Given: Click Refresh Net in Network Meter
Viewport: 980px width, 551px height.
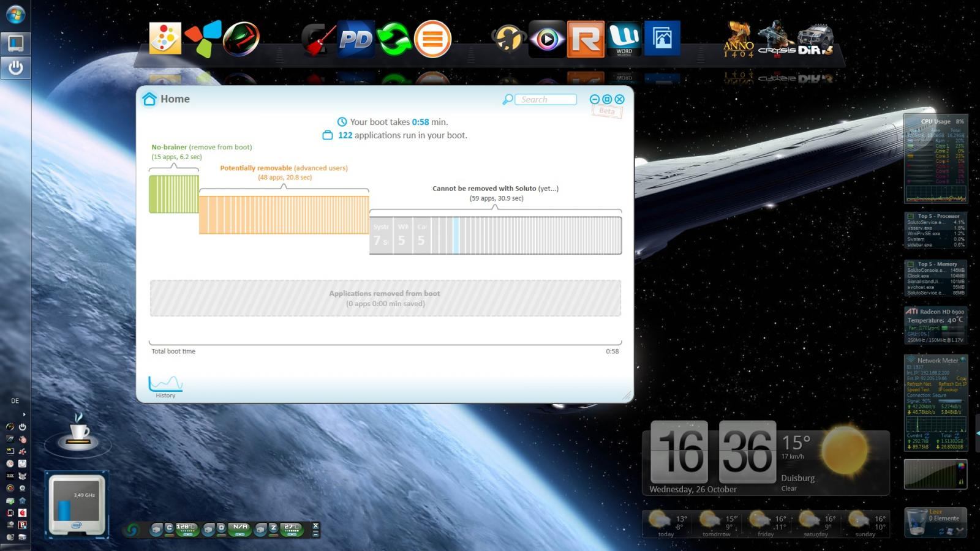Looking at the screenshot, I should 920,384.
